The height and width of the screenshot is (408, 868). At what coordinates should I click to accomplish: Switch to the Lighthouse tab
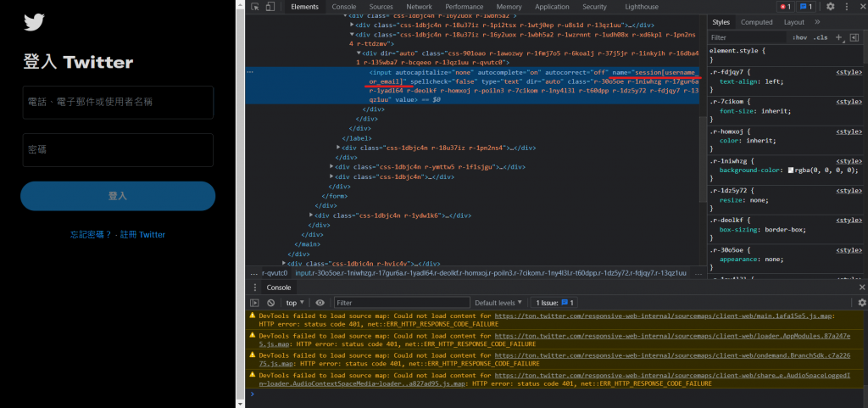coord(642,7)
